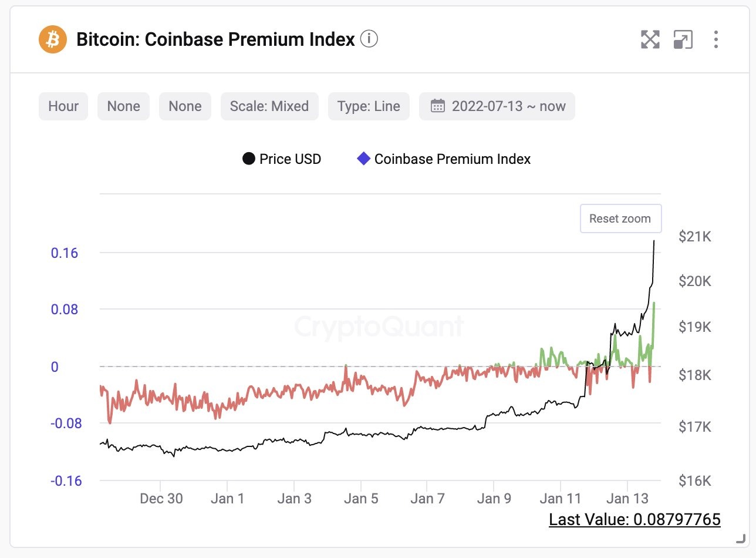756x558 pixels.
Task: Select the Coinbase Premium Index diamond marker
Action: 364,159
